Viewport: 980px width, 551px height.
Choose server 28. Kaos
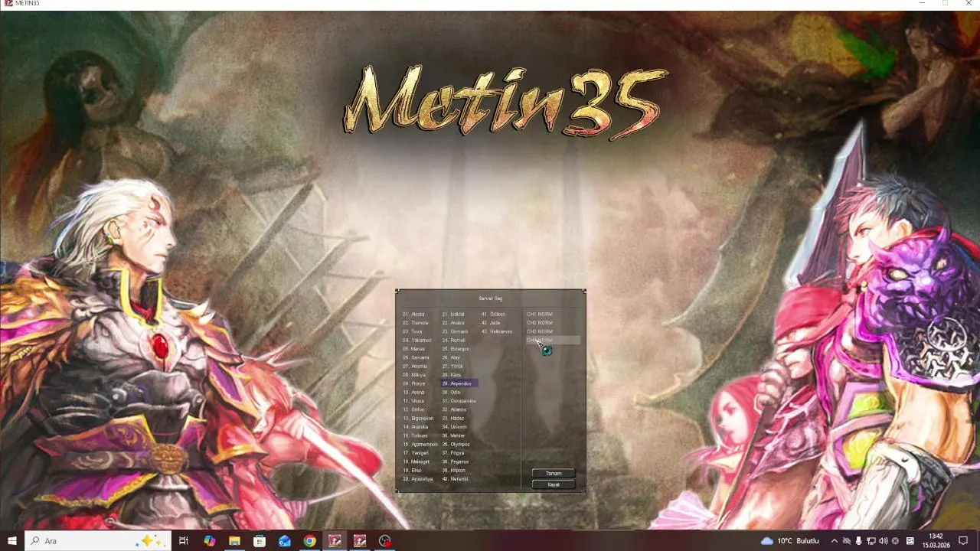[x=452, y=375]
